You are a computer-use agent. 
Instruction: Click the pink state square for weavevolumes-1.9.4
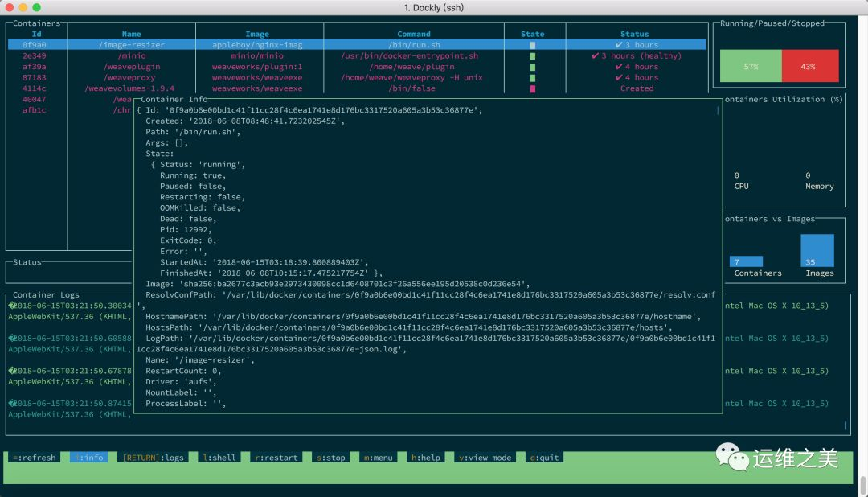coord(533,88)
